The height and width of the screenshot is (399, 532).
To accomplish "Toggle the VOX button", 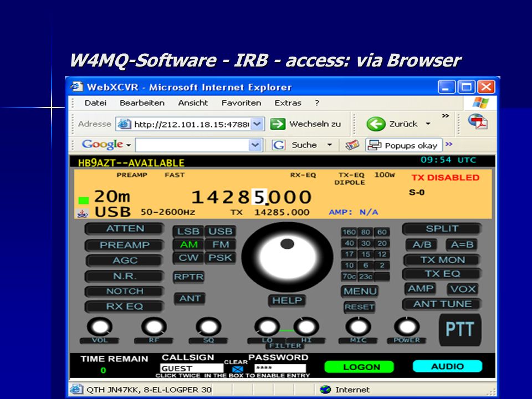I will [463, 289].
